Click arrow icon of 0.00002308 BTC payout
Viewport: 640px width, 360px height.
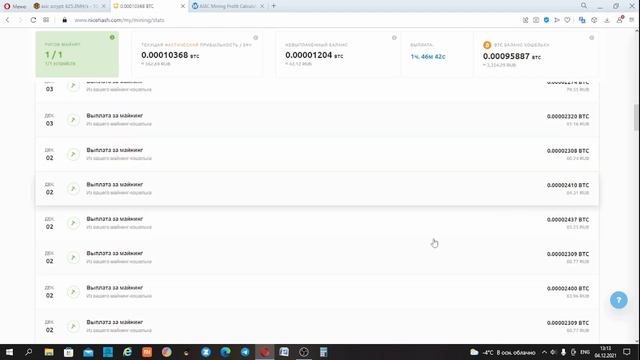pos(73,154)
